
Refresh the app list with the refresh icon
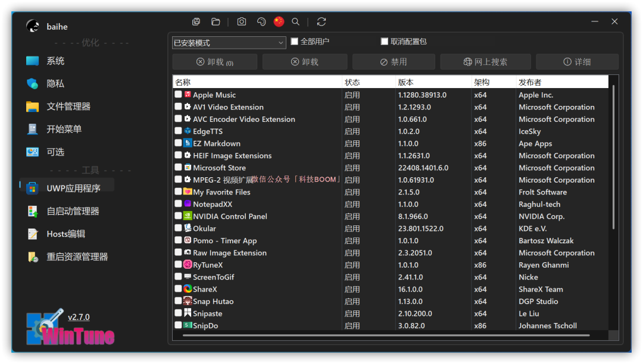[x=321, y=21]
